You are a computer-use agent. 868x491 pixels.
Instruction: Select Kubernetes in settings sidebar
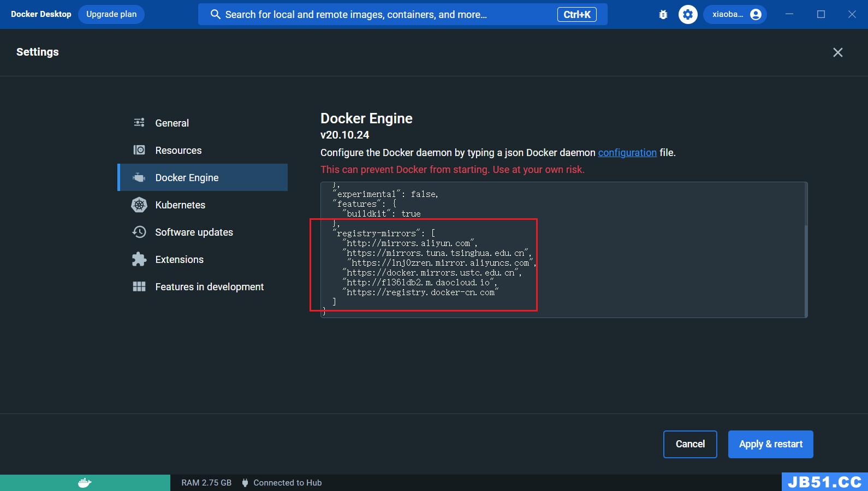(203, 205)
